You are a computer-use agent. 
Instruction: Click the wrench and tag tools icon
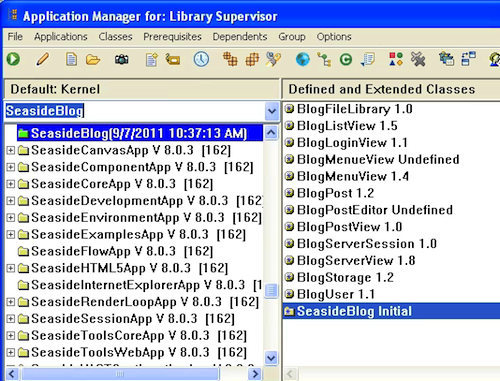pos(273,60)
